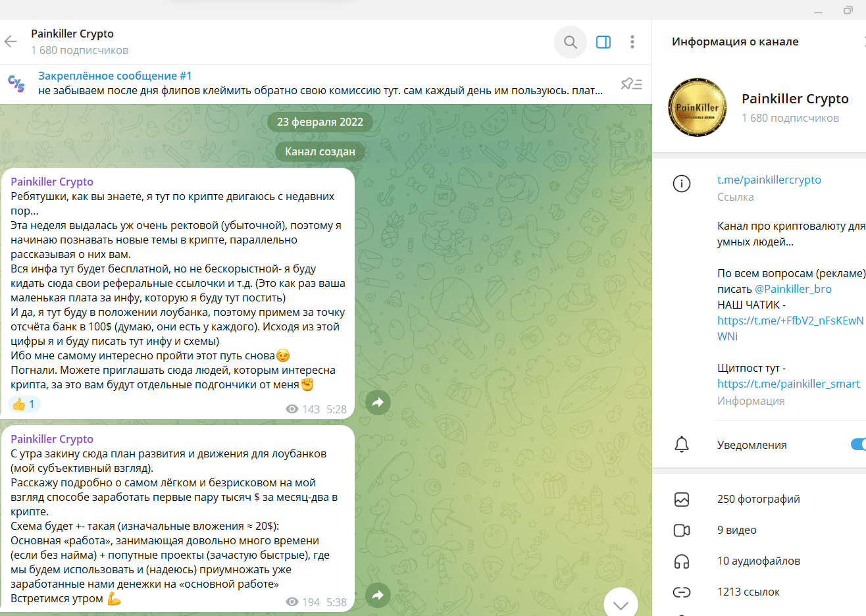The height and width of the screenshot is (616, 866).
Task: Open channel profile from header title
Action: click(72, 34)
